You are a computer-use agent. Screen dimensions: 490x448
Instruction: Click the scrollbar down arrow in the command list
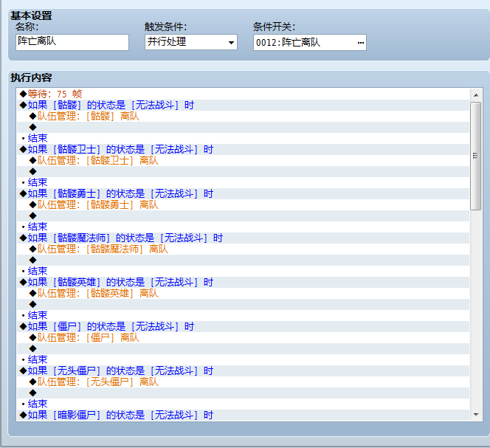[x=476, y=415]
